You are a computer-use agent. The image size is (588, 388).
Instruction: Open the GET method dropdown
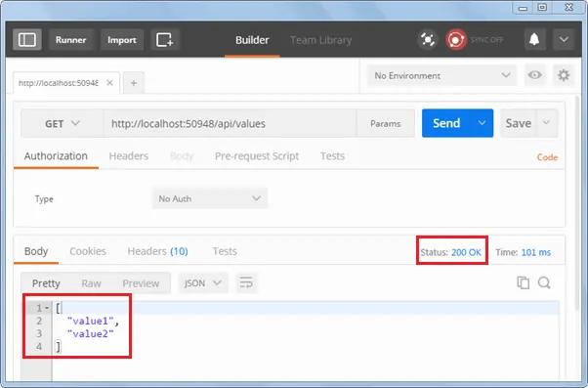click(63, 123)
